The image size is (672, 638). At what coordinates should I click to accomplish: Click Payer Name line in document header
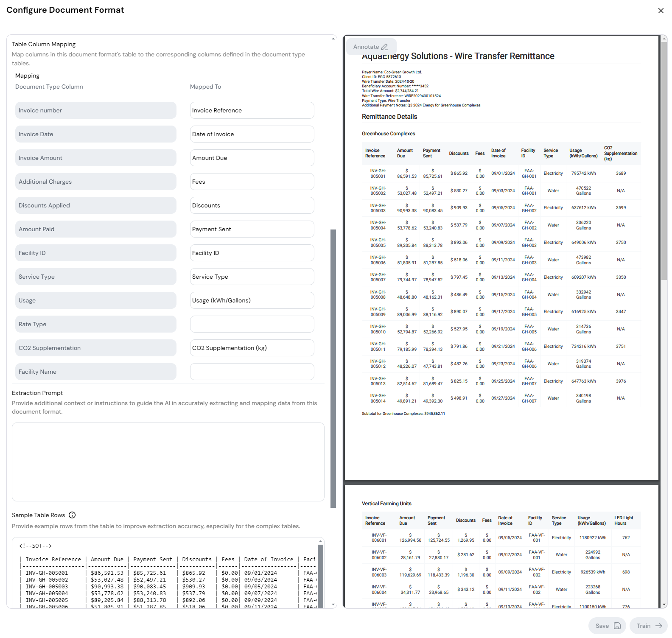tap(392, 72)
